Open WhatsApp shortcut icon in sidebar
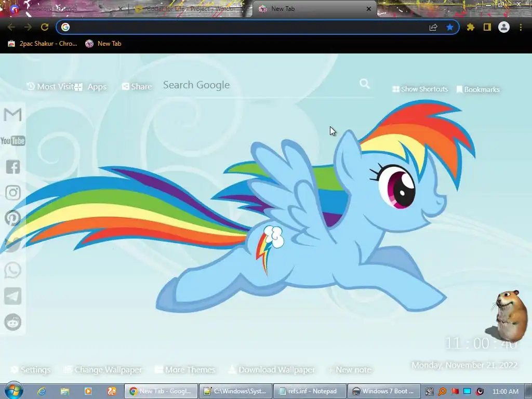This screenshot has height=399, width=532. click(x=13, y=270)
